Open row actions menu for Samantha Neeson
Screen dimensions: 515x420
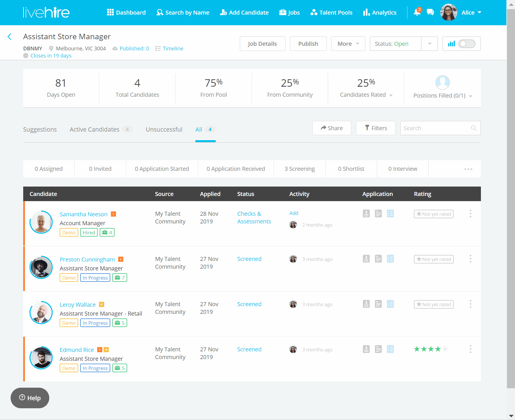(470, 213)
